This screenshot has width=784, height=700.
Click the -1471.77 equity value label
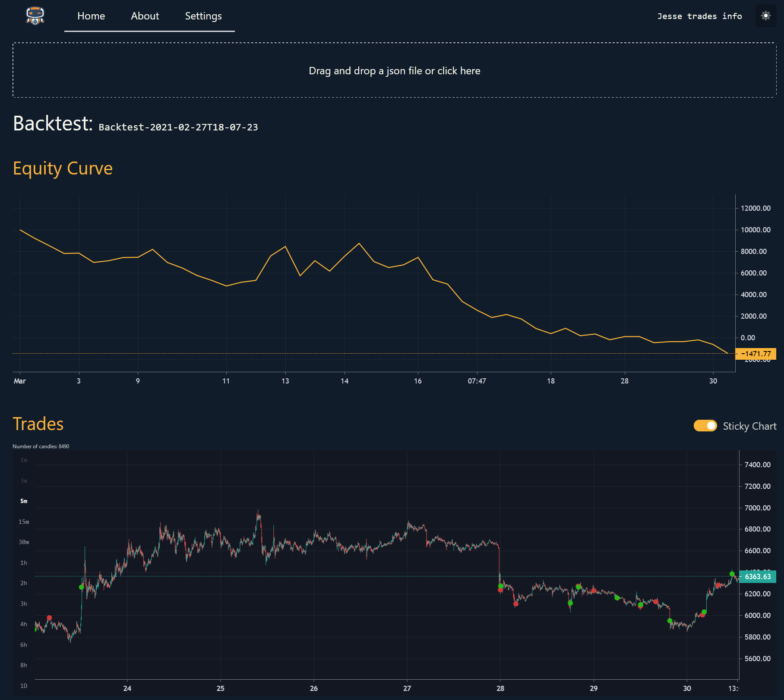pos(756,354)
